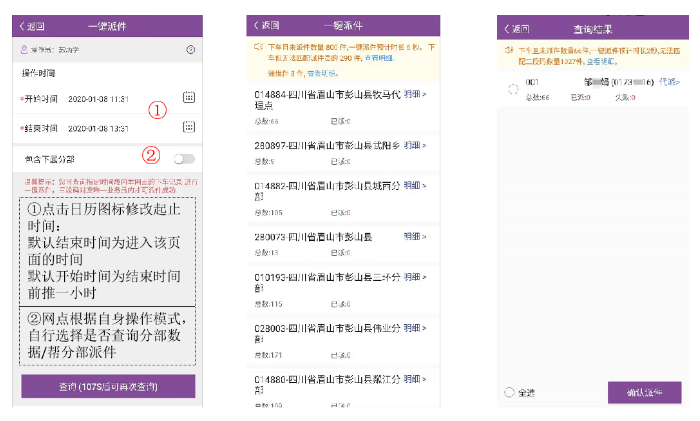Screen dimensions: 700x421
Task: Expand 明细 for 014884 牧马代理点
Action: coord(414,93)
